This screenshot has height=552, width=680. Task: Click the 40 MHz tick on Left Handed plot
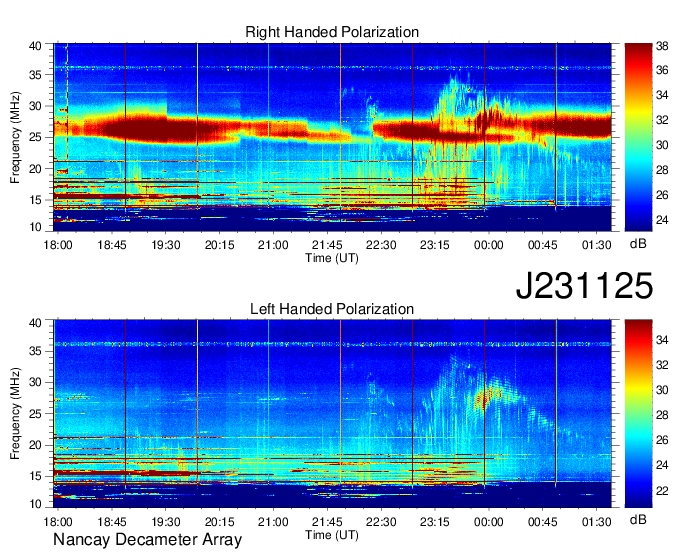click(35, 323)
